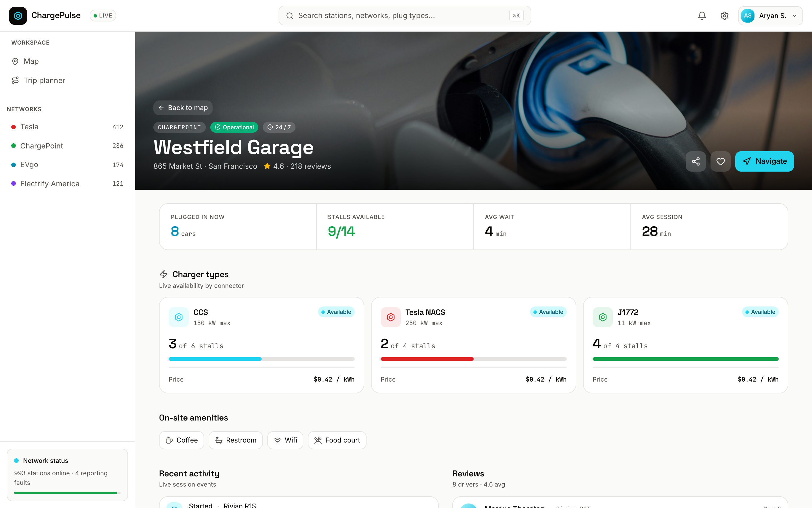This screenshot has height=508, width=812.
Task: Click the Map pin icon
Action: pyautogui.click(x=15, y=62)
